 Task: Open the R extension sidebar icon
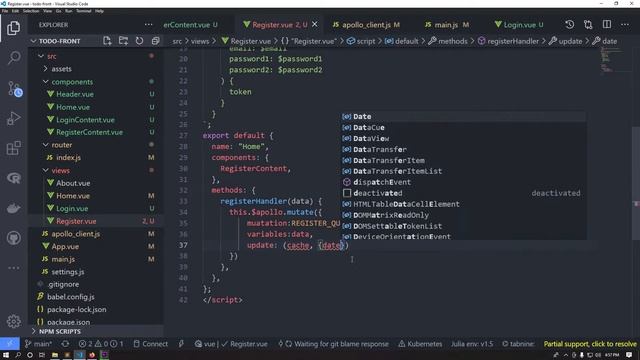tap(13, 178)
